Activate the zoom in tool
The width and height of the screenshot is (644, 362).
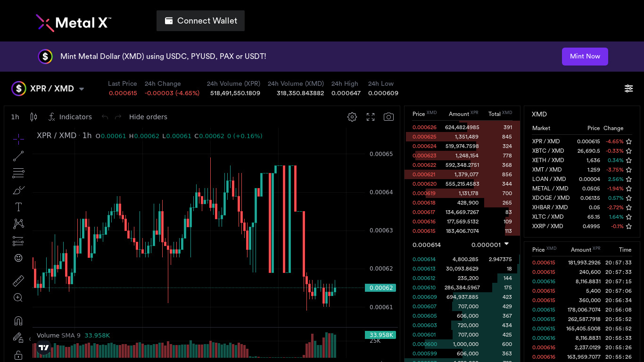click(x=18, y=297)
